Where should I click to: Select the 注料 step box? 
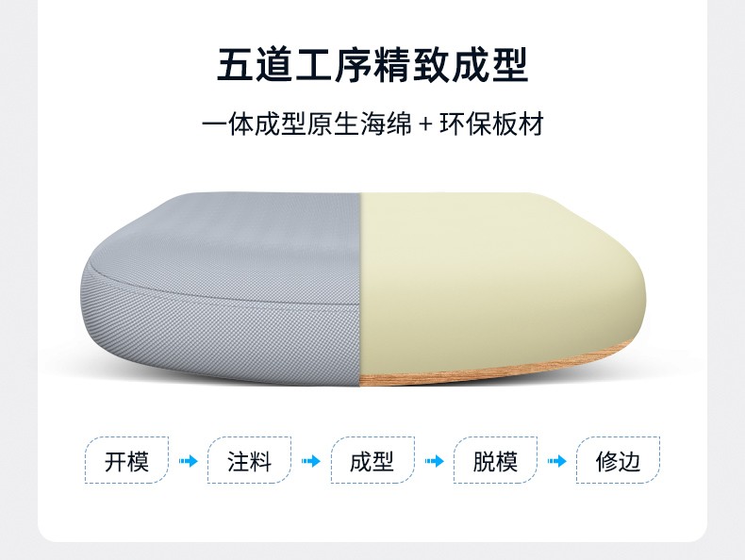[250, 460]
